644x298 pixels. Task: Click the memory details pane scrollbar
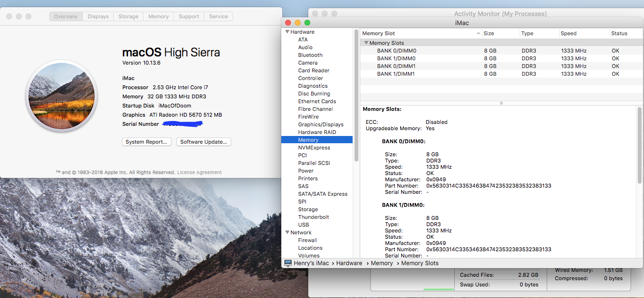(x=640, y=145)
